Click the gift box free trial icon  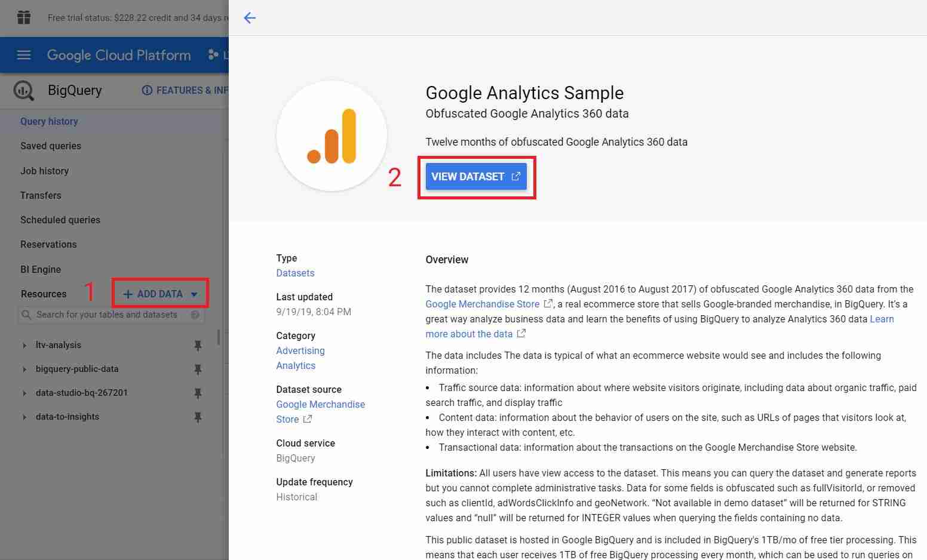pos(24,17)
